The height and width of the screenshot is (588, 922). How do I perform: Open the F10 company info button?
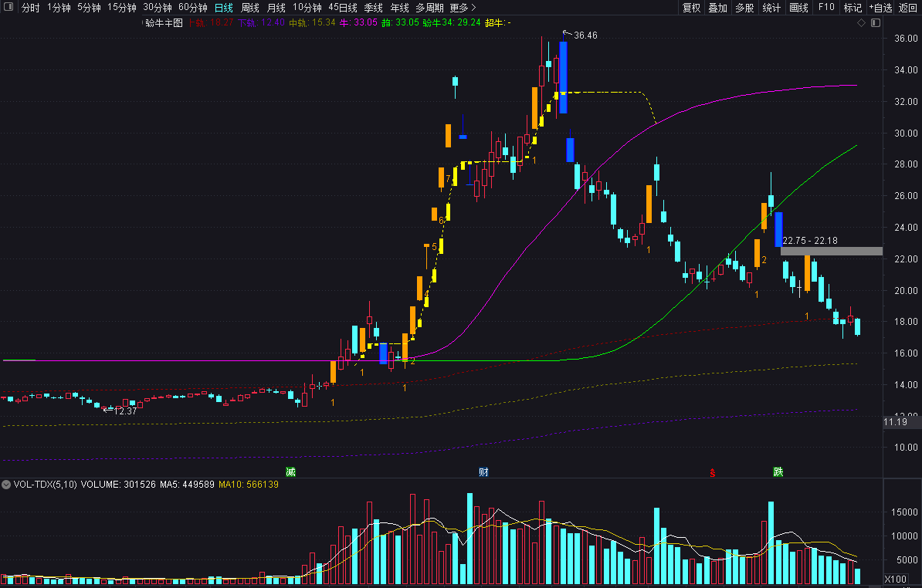tap(826, 8)
